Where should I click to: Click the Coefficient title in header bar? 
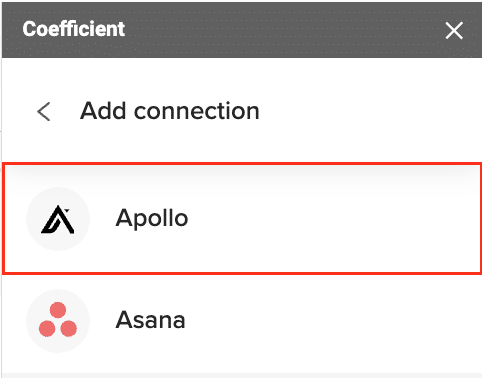74,29
